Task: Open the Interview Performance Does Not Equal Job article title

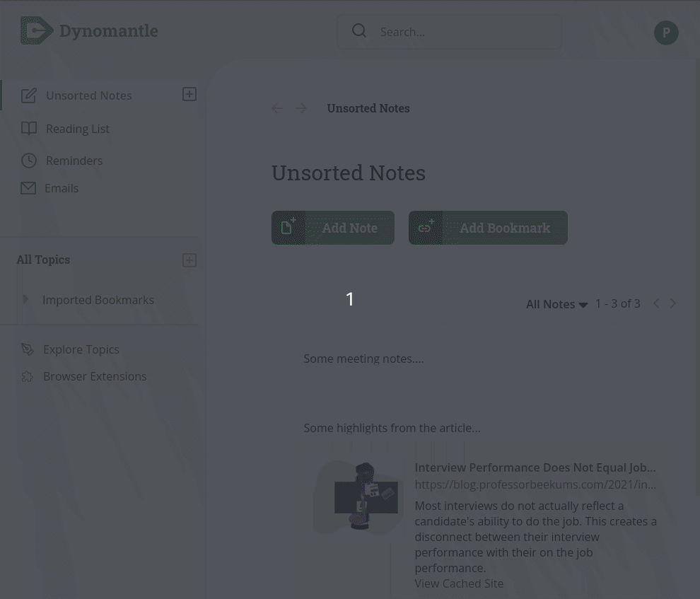Action: pyautogui.click(x=535, y=467)
